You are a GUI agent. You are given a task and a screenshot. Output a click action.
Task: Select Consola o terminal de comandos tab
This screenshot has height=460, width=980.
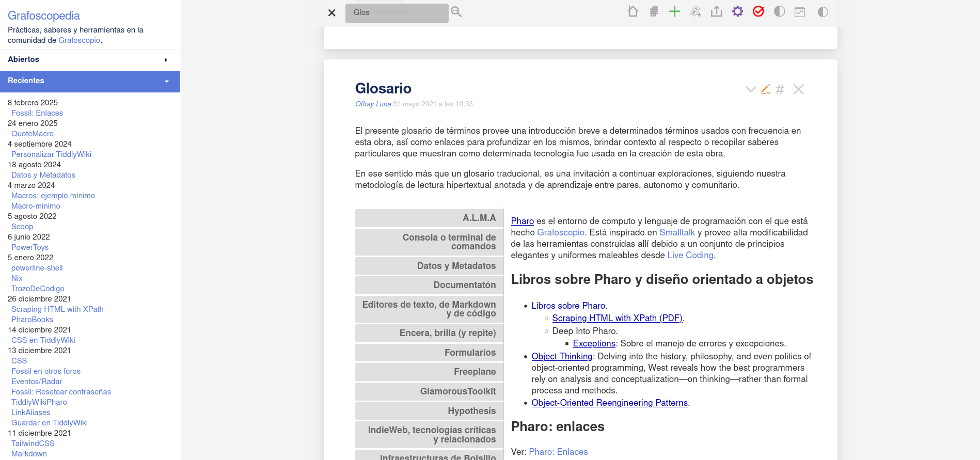[x=429, y=242]
